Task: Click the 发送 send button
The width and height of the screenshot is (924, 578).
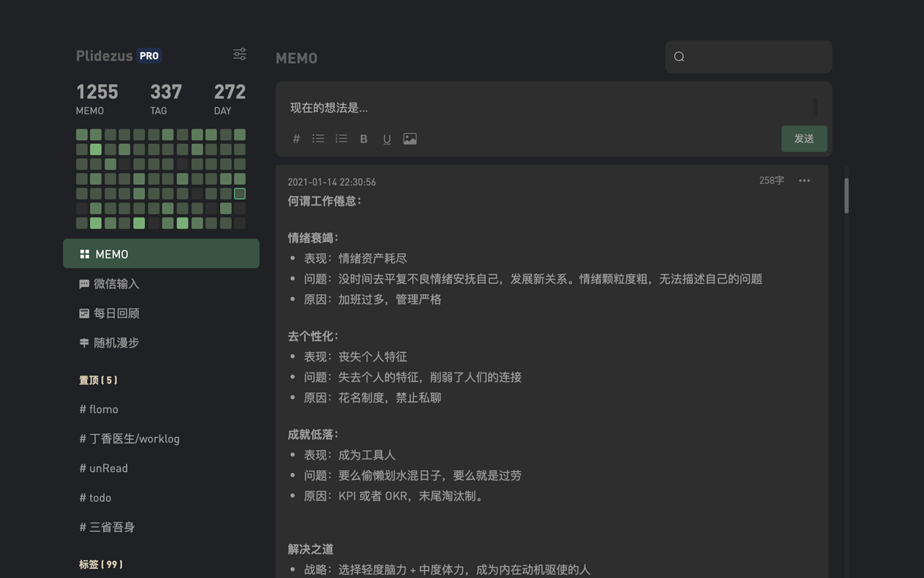Action: [x=804, y=139]
